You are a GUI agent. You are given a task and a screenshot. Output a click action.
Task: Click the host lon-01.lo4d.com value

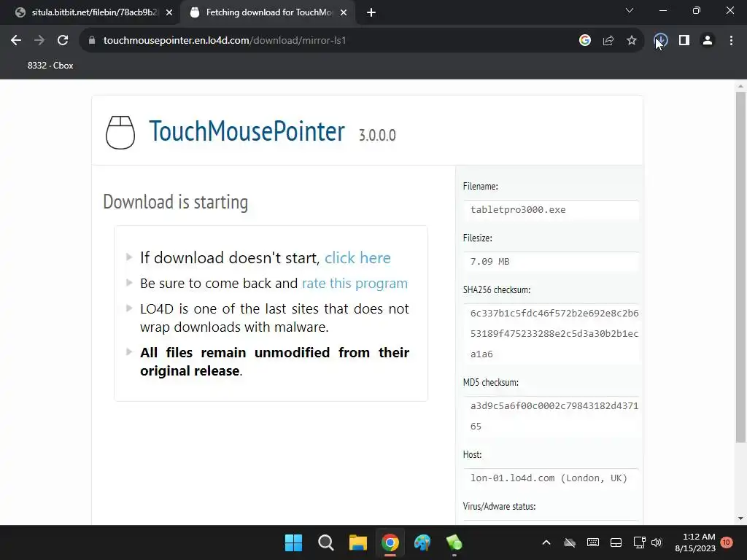click(x=549, y=478)
